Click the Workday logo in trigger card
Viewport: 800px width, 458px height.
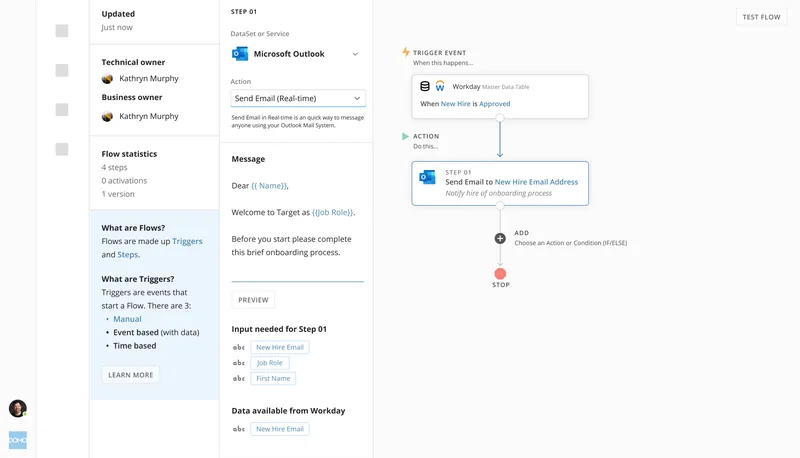tap(440, 86)
